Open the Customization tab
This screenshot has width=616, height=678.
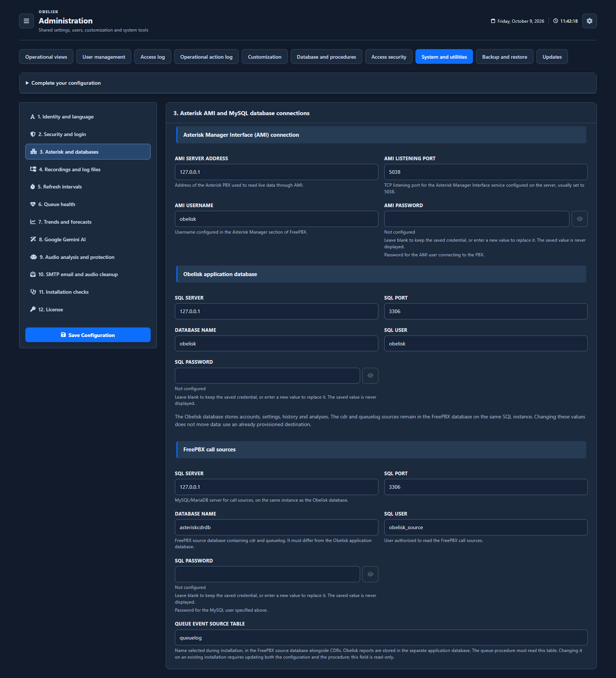(x=265, y=56)
